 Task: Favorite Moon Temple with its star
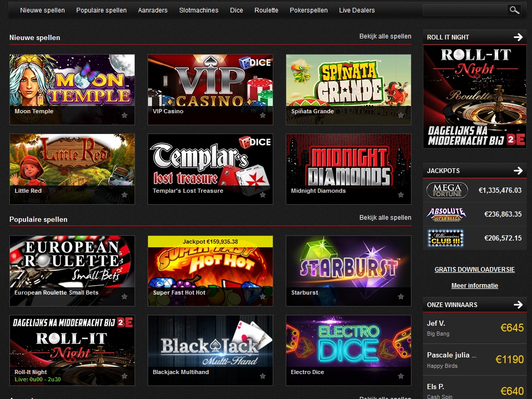coord(125,115)
